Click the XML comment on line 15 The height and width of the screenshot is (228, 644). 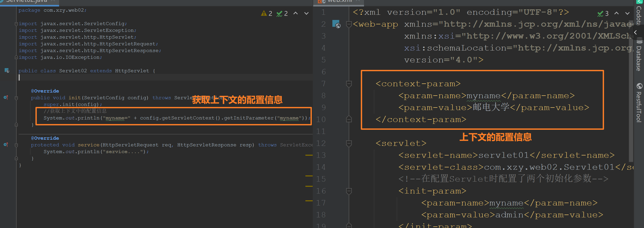[x=503, y=179]
